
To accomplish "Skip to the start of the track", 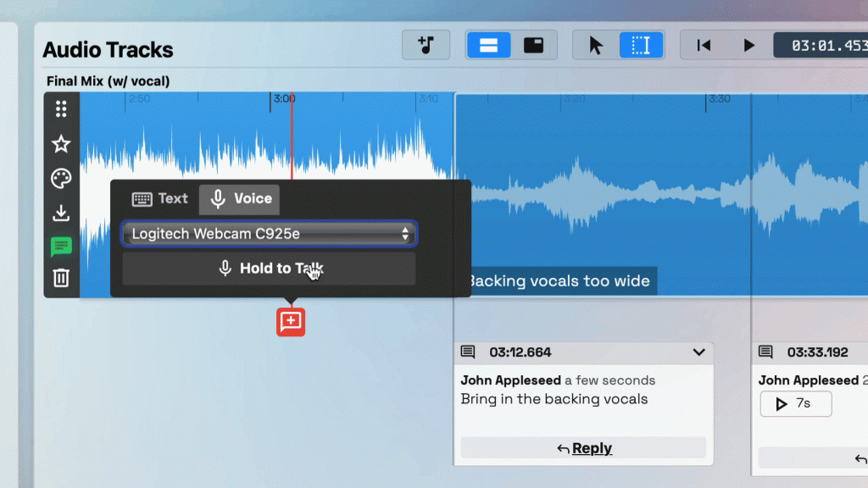I will click(x=704, y=45).
